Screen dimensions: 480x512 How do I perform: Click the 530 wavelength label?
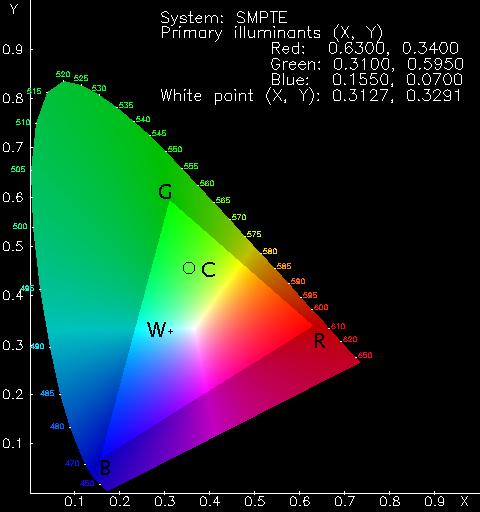coord(99,88)
